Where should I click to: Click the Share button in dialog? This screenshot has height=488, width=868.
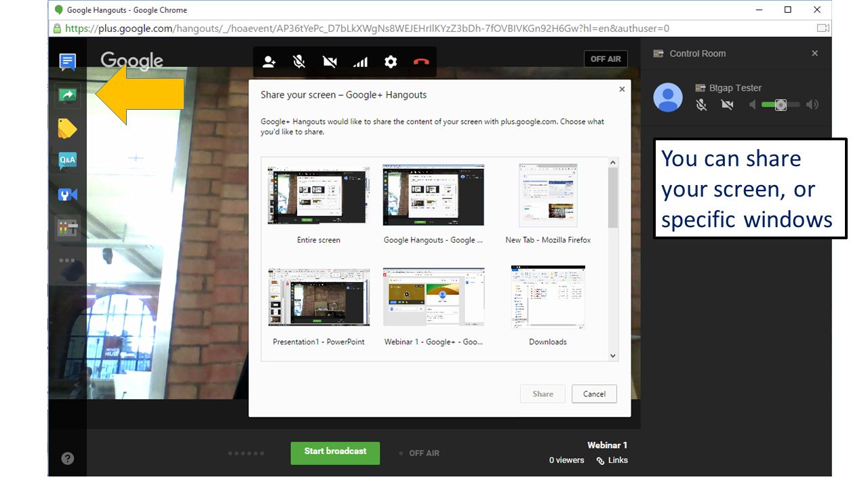coord(542,394)
